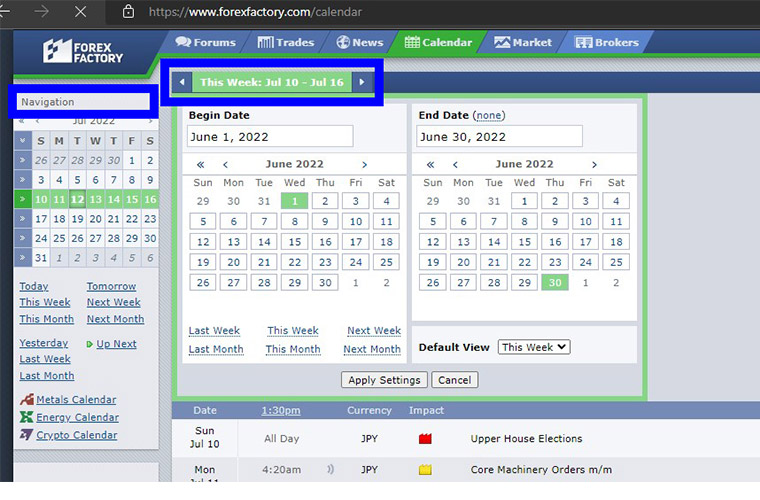The width and height of the screenshot is (760, 500).
Task: Open the Brokers tab
Action: coord(607,42)
